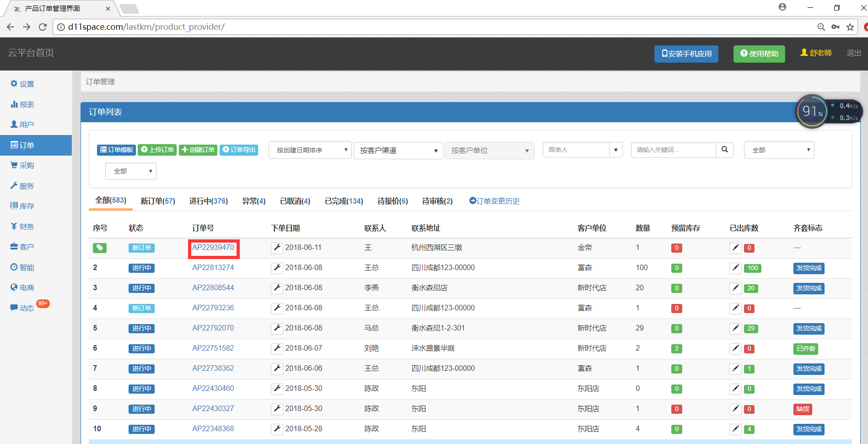Image resolution: width=868 pixels, height=444 pixels.
Task: Open the 采购 purchasing sidebar item
Action: pos(22,165)
